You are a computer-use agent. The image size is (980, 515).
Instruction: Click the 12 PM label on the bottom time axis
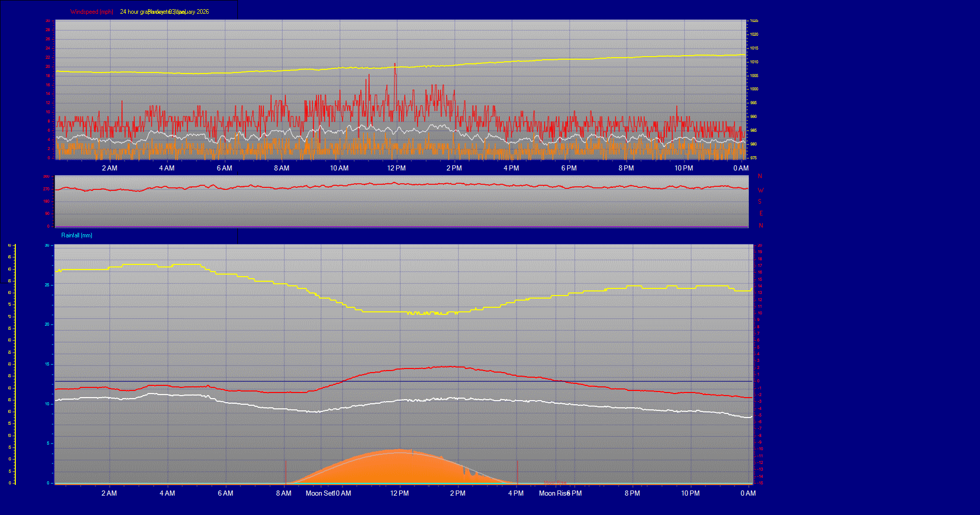click(400, 493)
